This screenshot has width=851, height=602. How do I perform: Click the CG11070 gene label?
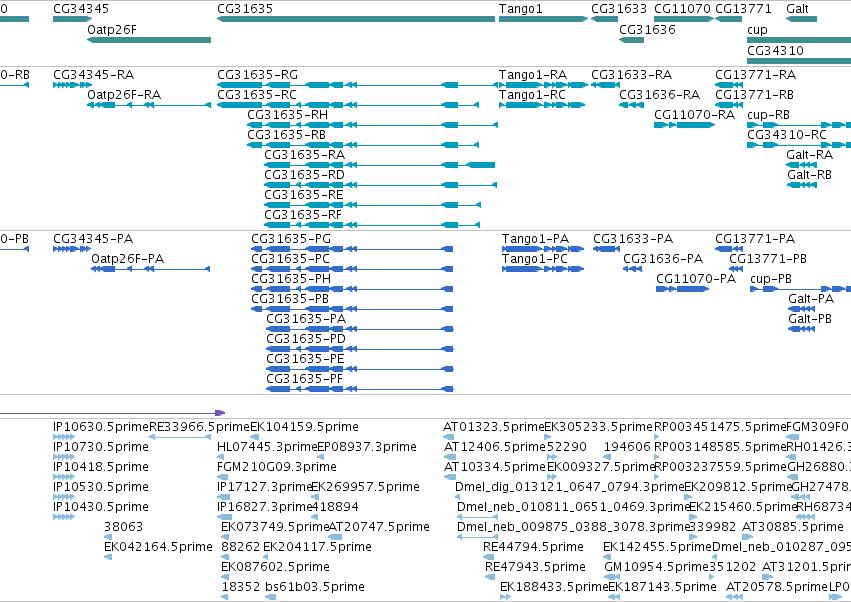(x=682, y=9)
